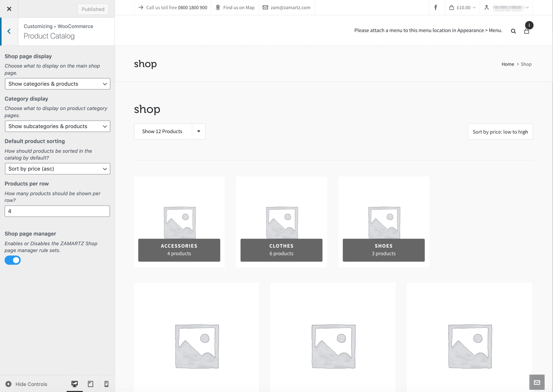Image resolution: width=553 pixels, height=392 pixels.
Task: Close the customizer with the X icon
Action: point(9,9)
